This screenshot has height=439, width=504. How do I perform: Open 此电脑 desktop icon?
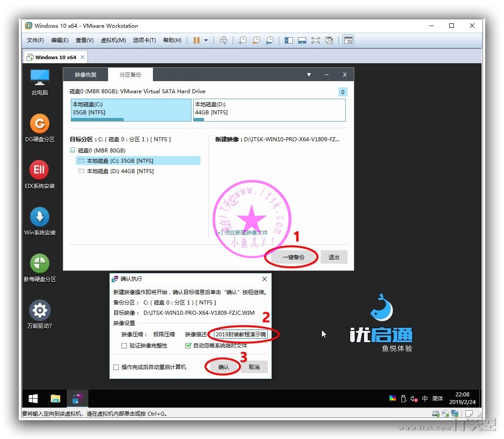pyautogui.click(x=40, y=82)
